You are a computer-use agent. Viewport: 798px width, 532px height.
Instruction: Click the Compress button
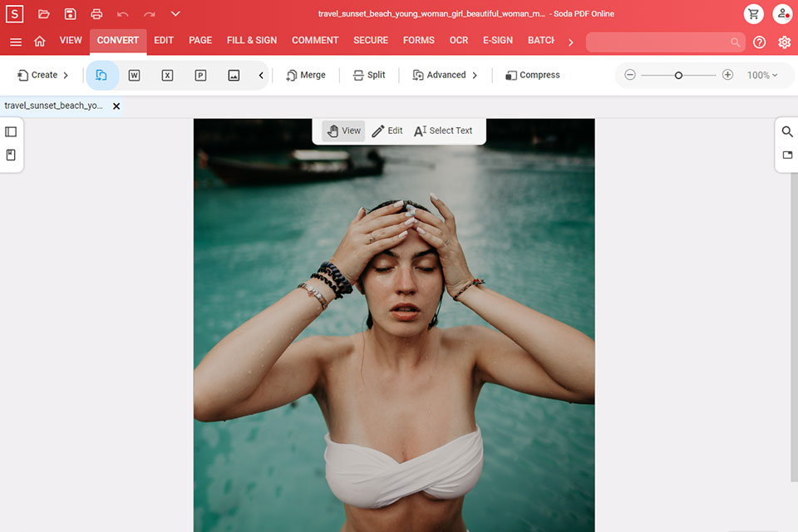point(532,76)
